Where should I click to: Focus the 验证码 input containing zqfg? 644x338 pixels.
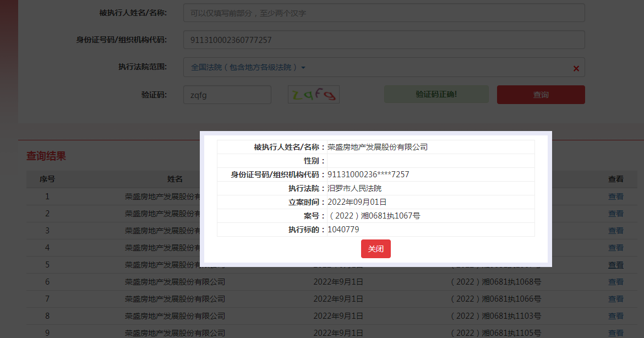pos(227,95)
